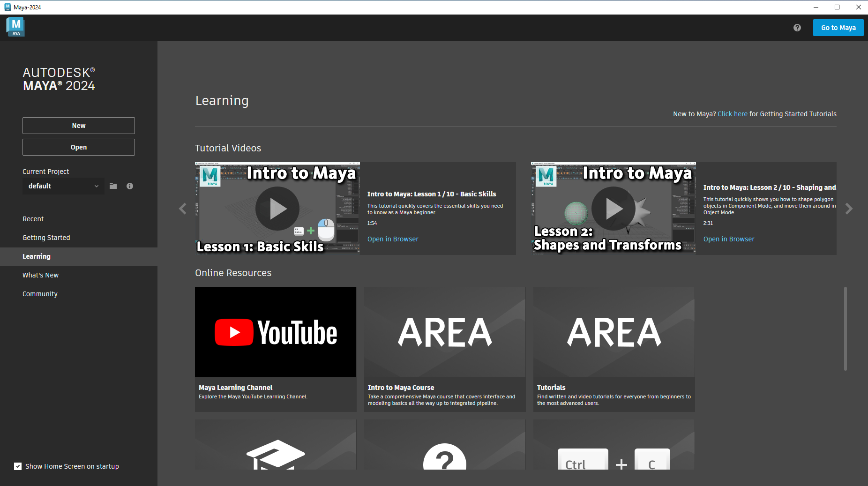Open the question mark resource tile

point(445,445)
